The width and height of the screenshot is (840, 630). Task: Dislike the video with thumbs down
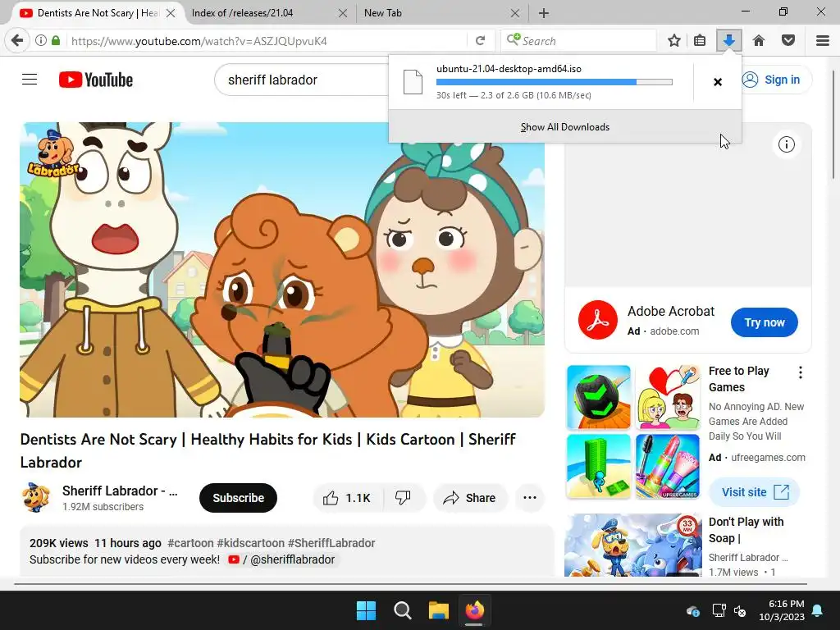[404, 498]
